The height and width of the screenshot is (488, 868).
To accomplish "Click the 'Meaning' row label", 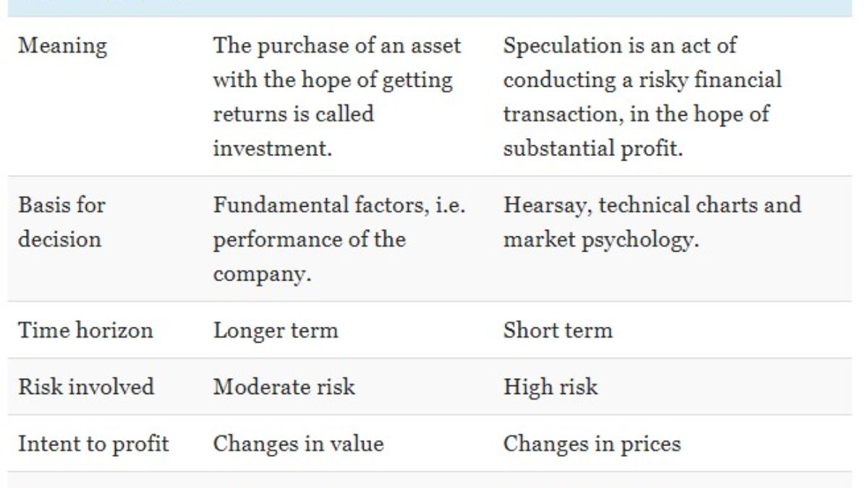I will pyautogui.click(x=62, y=46).
